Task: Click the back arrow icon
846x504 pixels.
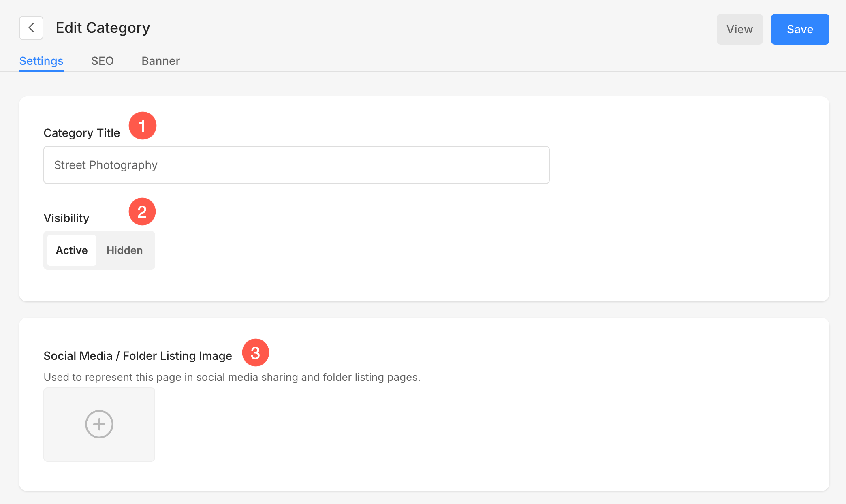Action: pos(31,28)
